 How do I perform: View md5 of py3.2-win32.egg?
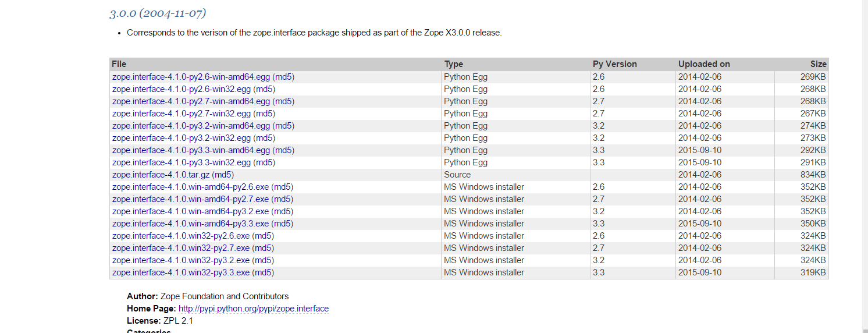click(264, 138)
